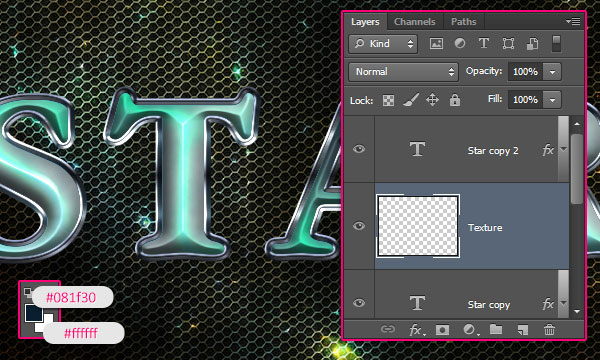Screen dimensions: 600x360
Task: Click T thumbnail of Star copy layer
Action: [x=417, y=303]
